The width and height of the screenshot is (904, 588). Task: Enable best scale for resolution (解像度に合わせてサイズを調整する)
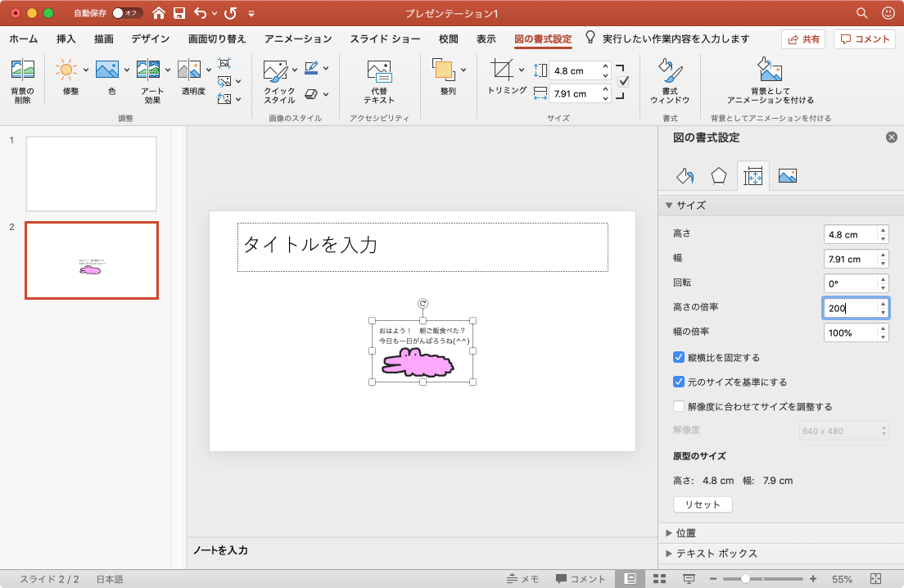click(x=679, y=406)
